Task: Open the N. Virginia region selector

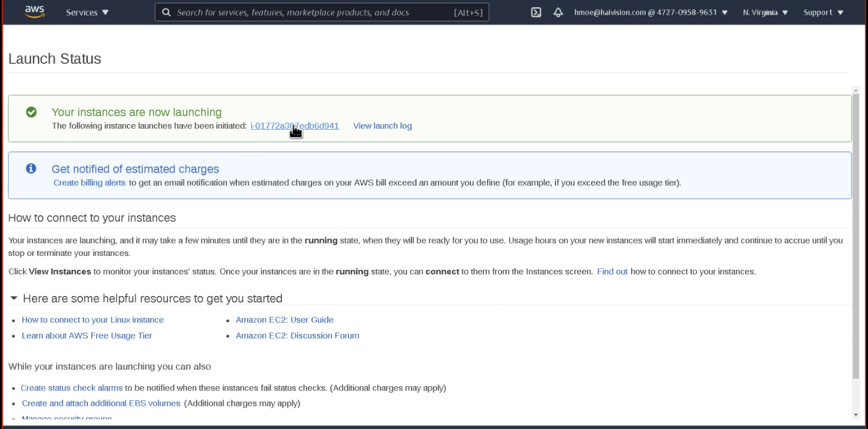Action: click(x=765, y=12)
